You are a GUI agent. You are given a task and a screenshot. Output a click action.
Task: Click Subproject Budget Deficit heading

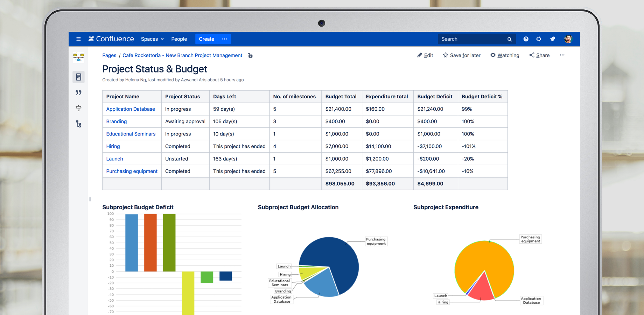138,207
